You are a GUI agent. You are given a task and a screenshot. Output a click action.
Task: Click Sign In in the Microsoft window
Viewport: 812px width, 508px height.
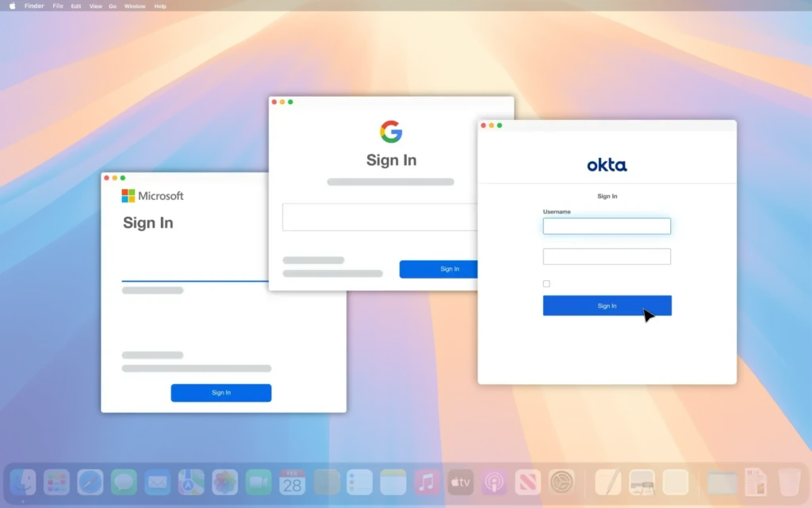[x=221, y=393]
